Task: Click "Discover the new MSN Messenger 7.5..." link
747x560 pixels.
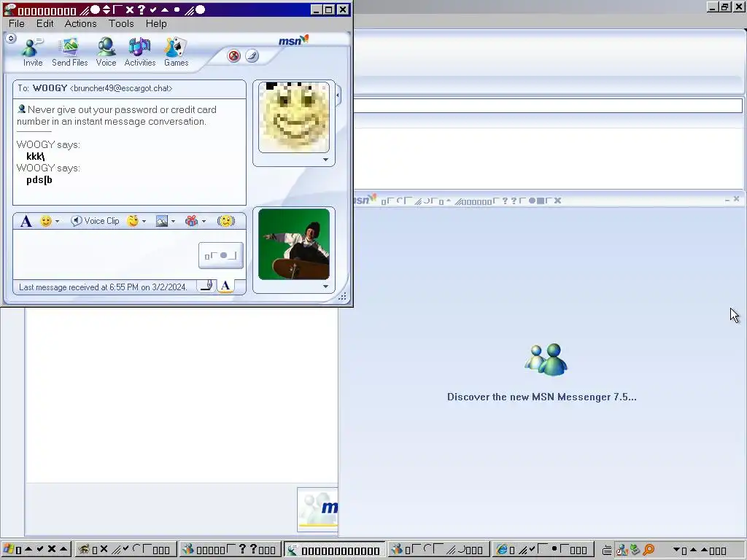Action: click(x=542, y=397)
